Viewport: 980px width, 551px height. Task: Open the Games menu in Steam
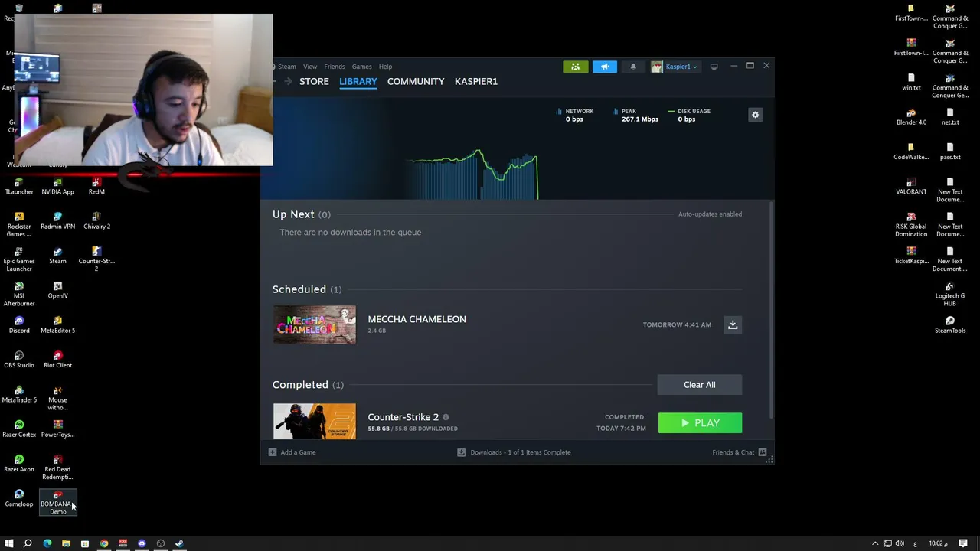tap(361, 67)
